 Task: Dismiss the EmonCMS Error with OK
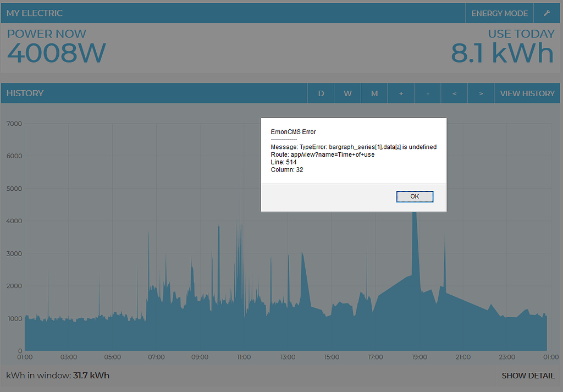pos(415,196)
